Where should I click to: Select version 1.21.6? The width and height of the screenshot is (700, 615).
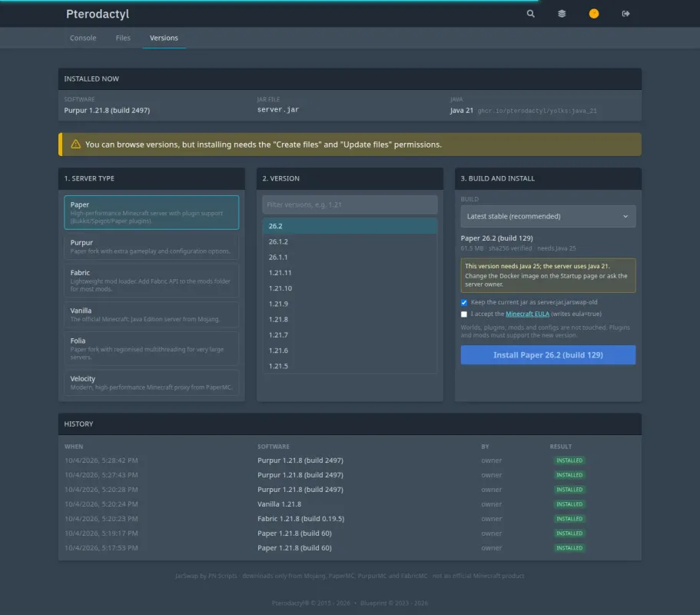(350, 351)
